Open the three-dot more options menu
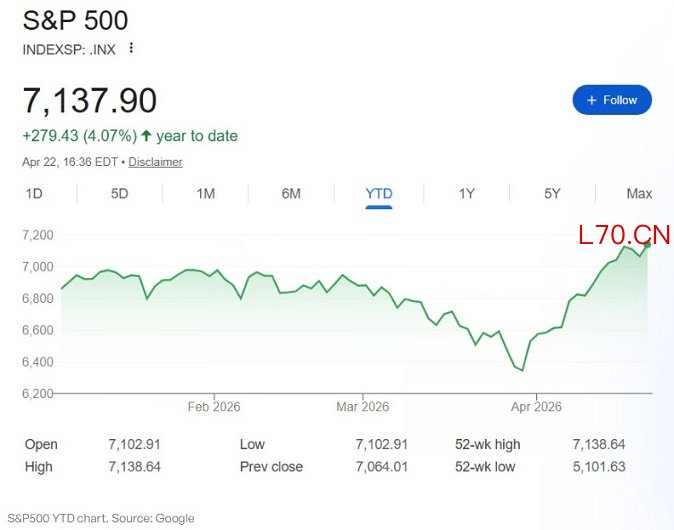 (131, 48)
